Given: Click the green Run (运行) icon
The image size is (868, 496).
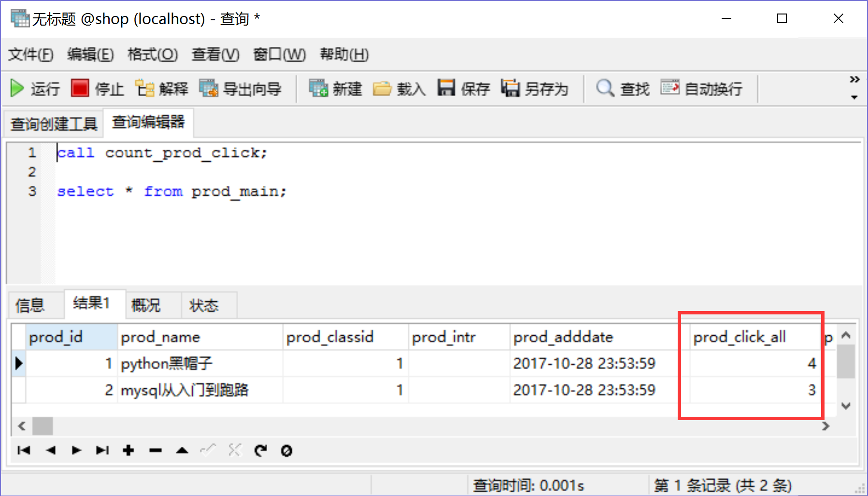Looking at the screenshot, I should 17,88.
